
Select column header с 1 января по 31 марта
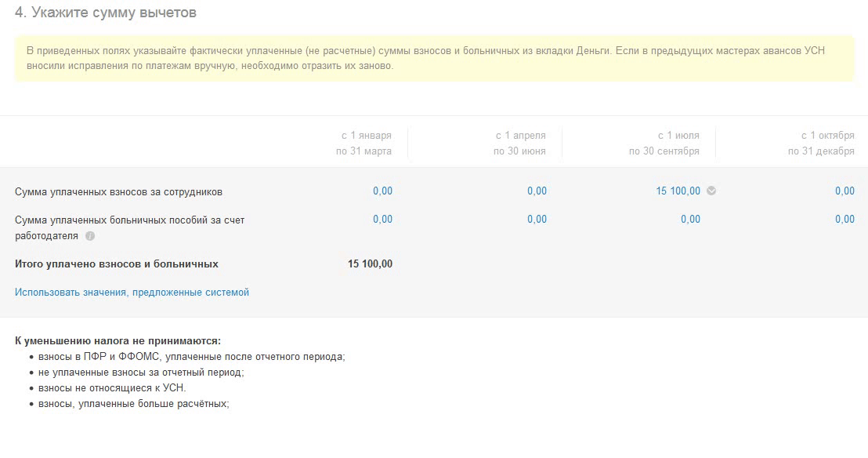point(363,144)
